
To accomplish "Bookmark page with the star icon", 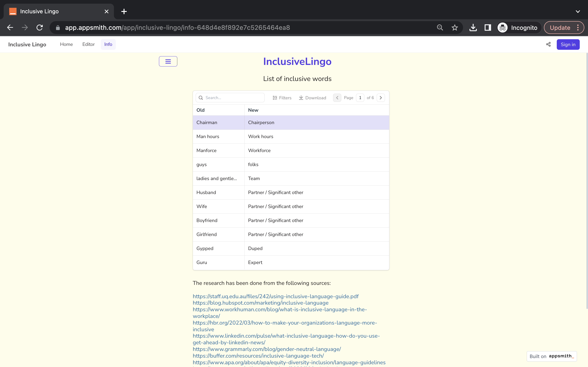I will point(455,28).
